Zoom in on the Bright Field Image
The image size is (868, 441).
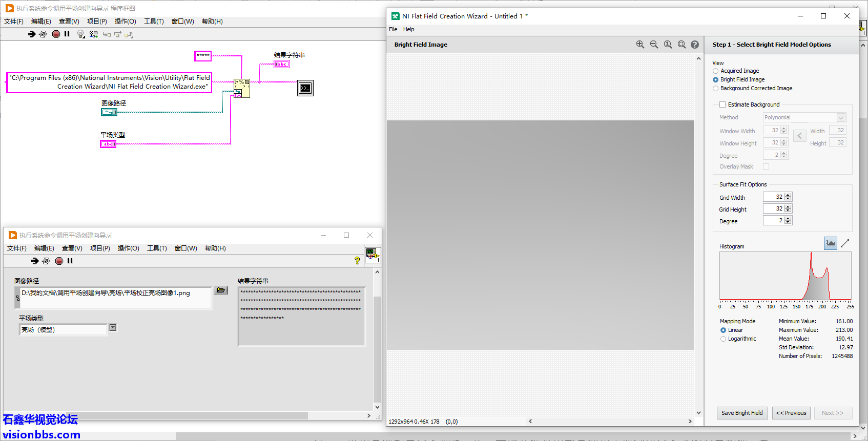tap(640, 45)
